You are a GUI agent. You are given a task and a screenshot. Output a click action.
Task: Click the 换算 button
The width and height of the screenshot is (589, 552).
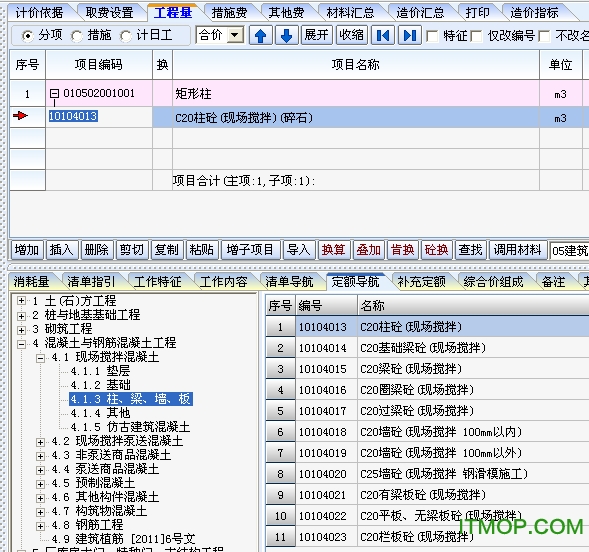333,250
